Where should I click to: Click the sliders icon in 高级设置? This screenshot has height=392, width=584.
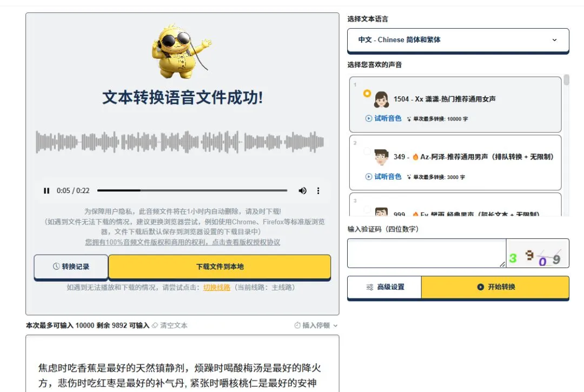pos(369,287)
